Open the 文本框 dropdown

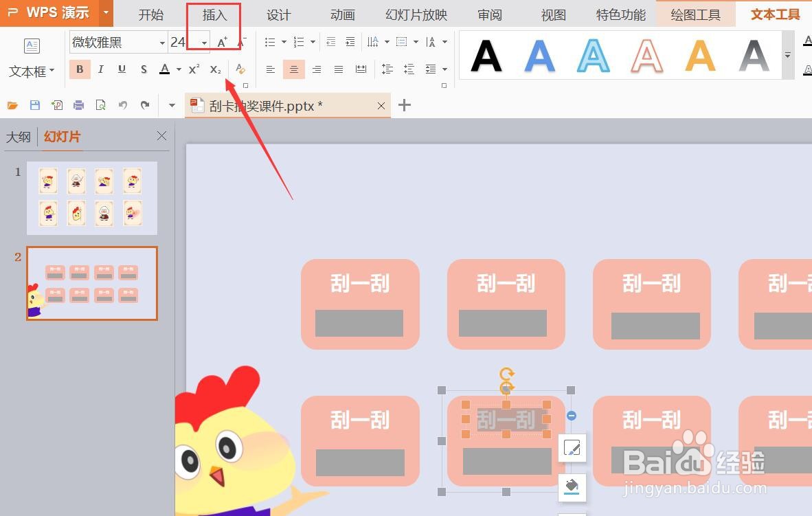tap(32, 71)
